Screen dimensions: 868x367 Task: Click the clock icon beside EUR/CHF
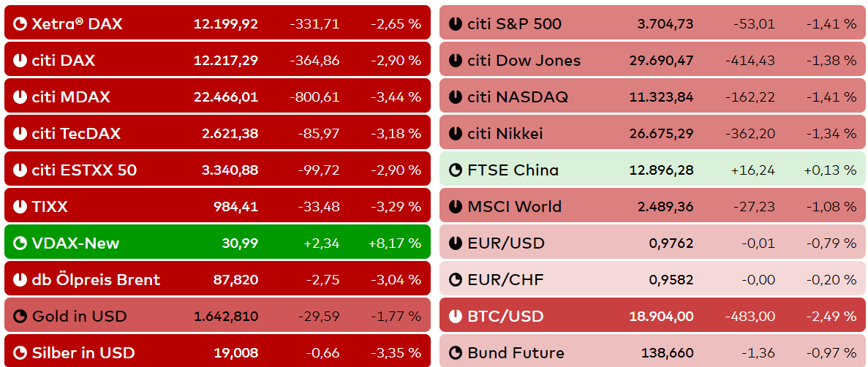tap(455, 280)
